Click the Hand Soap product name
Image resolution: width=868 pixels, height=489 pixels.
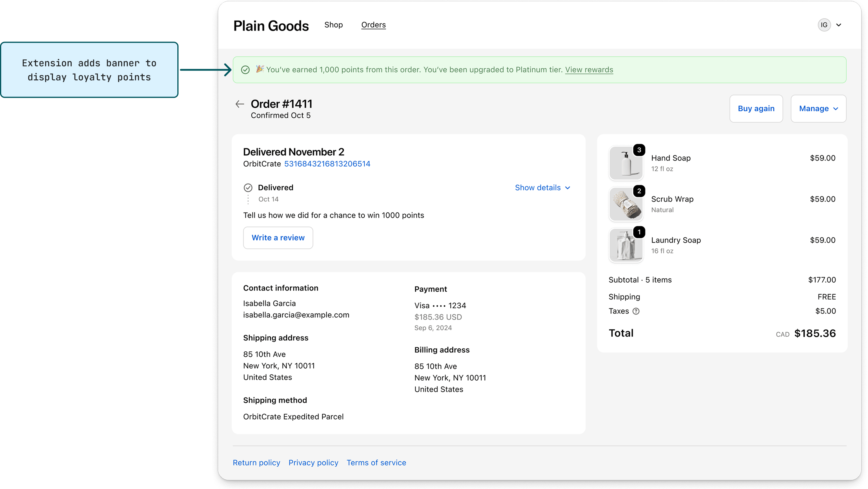click(671, 158)
